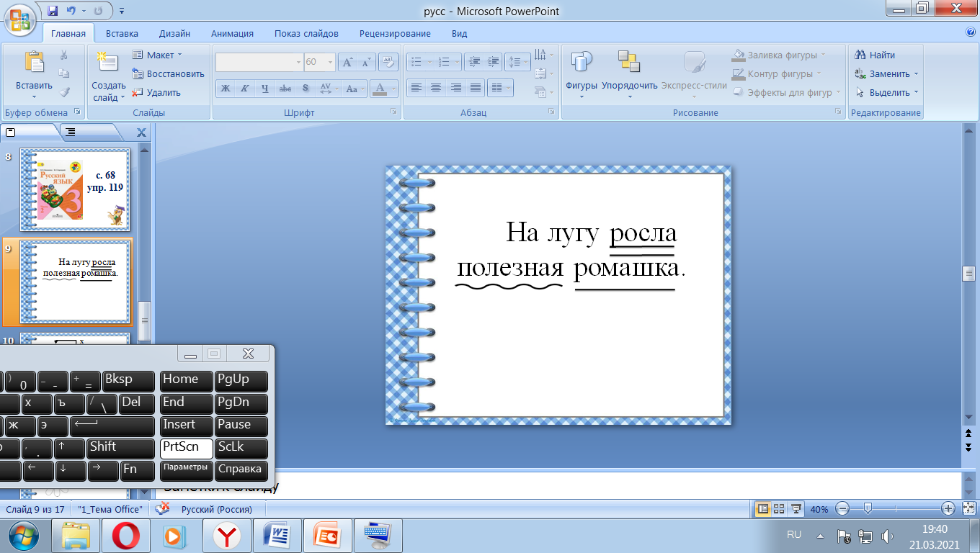Select slide 8 thumbnail in the panel
This screenshot has width=980, height=553.
[x=75, y=190]
